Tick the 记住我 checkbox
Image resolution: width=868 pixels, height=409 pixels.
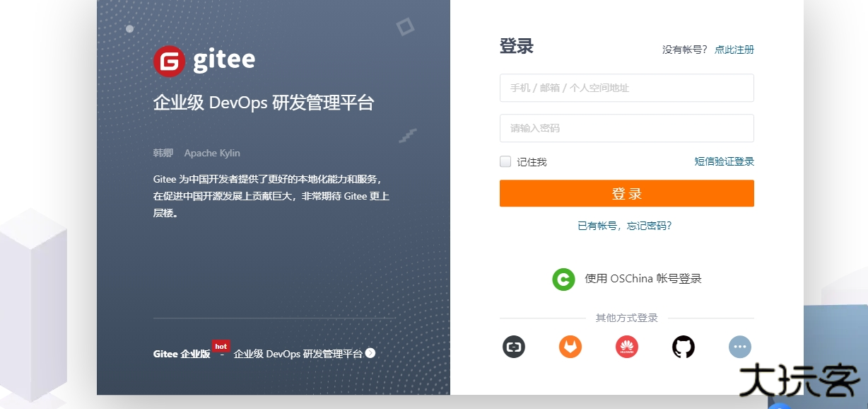505,161
